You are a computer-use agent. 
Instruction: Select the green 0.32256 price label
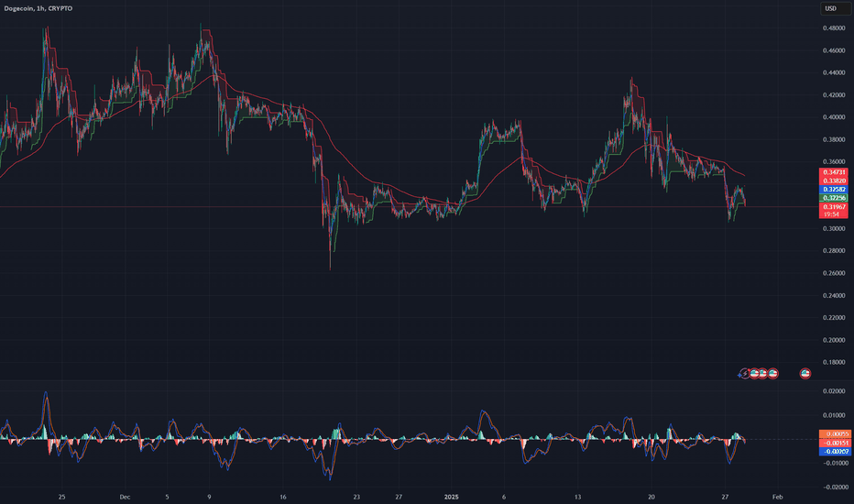[834, 198]
